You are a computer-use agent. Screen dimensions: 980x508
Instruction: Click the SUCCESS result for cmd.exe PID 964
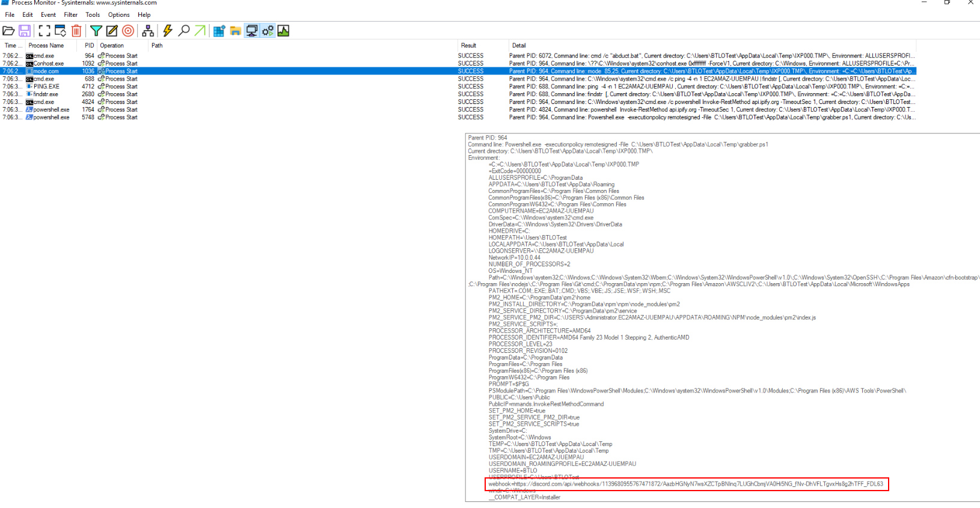point(471,56)
